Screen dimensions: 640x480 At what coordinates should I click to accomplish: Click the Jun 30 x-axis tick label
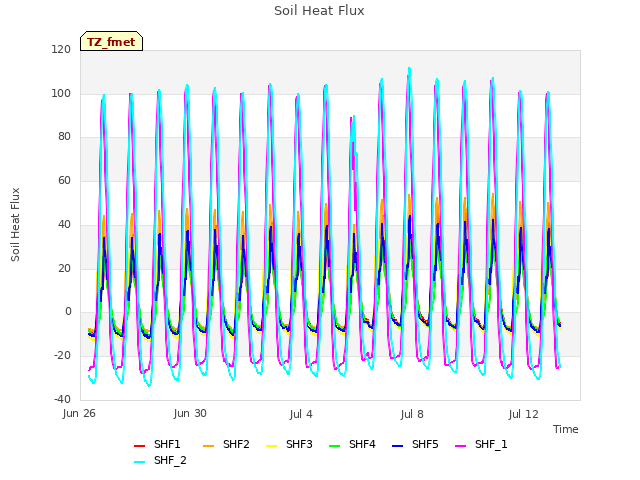[x=190, y=414]
